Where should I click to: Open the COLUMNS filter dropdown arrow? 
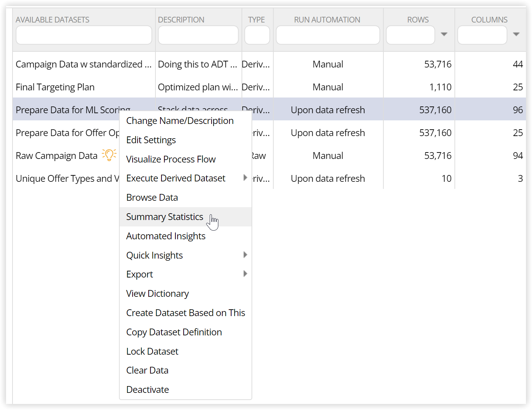(x=516, y=34)
